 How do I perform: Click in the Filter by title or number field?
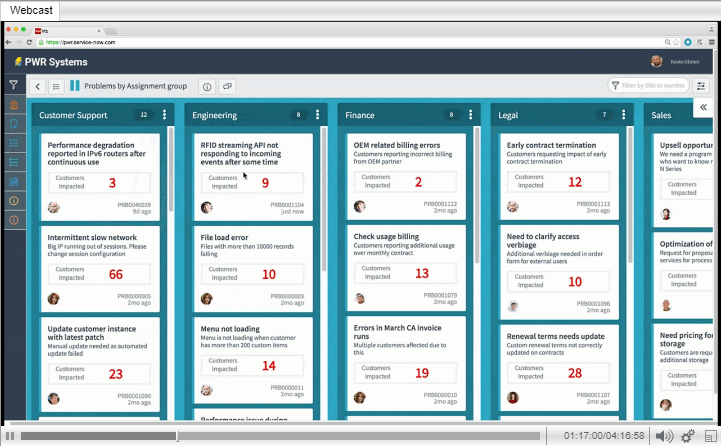pos(649,86)
